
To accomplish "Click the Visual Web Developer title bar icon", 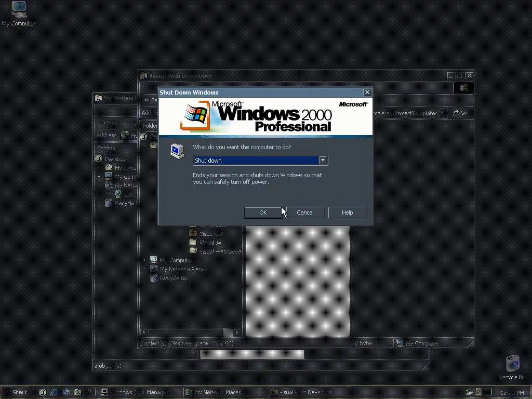I will tap(143, 76).
